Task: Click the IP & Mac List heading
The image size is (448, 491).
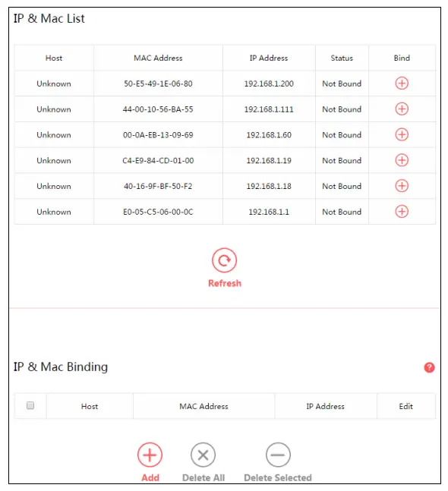Action: click(x=49, y=18)
